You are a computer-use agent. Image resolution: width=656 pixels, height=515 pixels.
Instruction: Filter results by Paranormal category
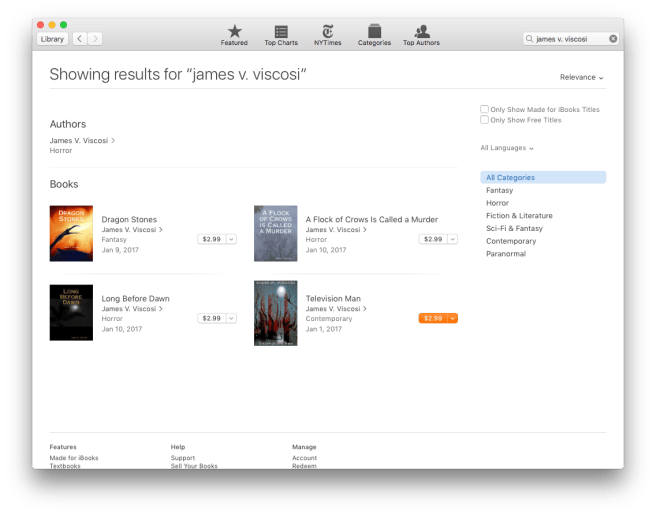506,254
